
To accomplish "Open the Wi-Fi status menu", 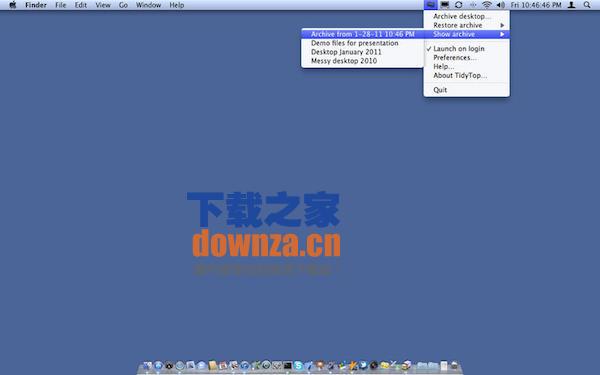I will [486, 5].
